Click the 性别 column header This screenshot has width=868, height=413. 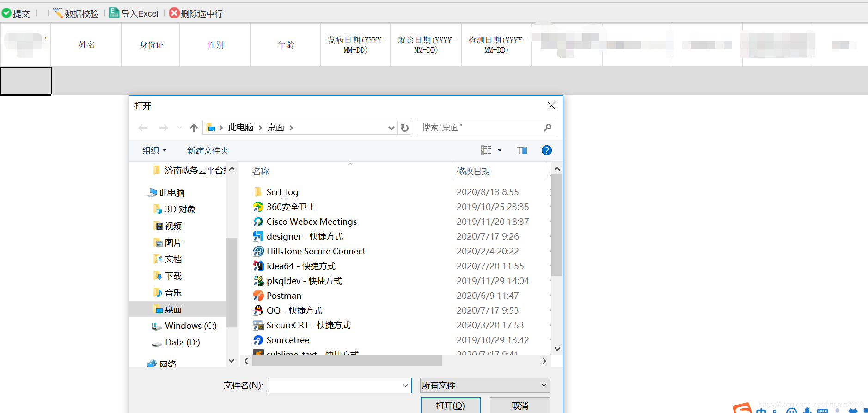pyautogui.click(x=215, y=44)
